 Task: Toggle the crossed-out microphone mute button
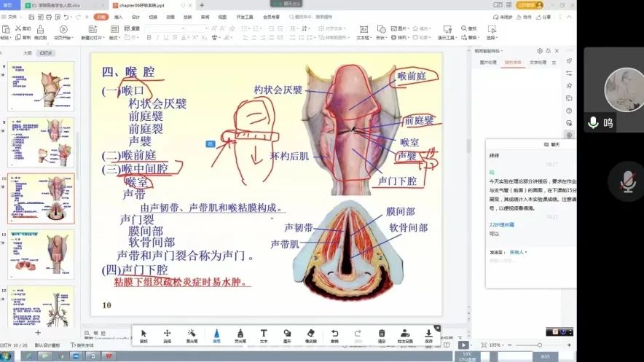pos(627,181)
